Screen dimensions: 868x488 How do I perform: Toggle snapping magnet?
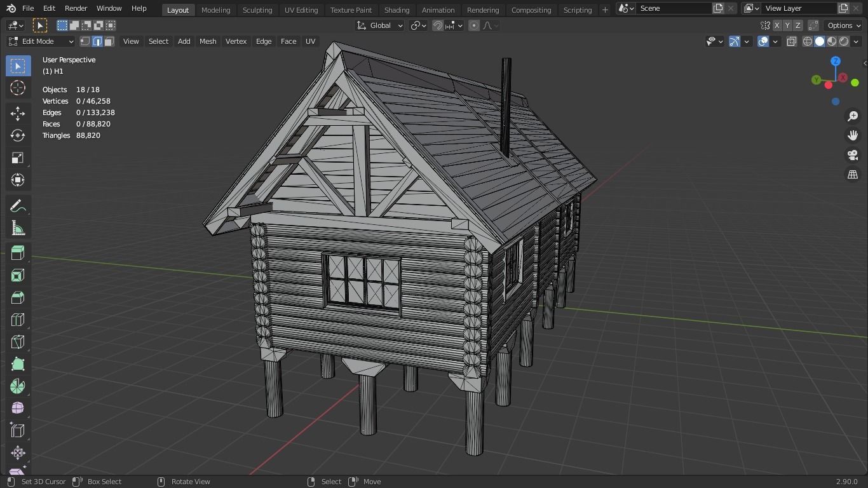(438, 25)
